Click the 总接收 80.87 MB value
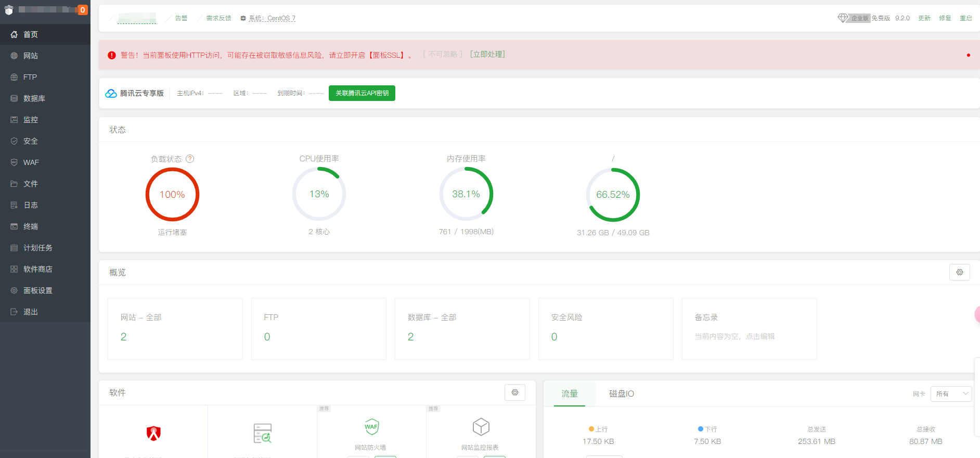 926,441
